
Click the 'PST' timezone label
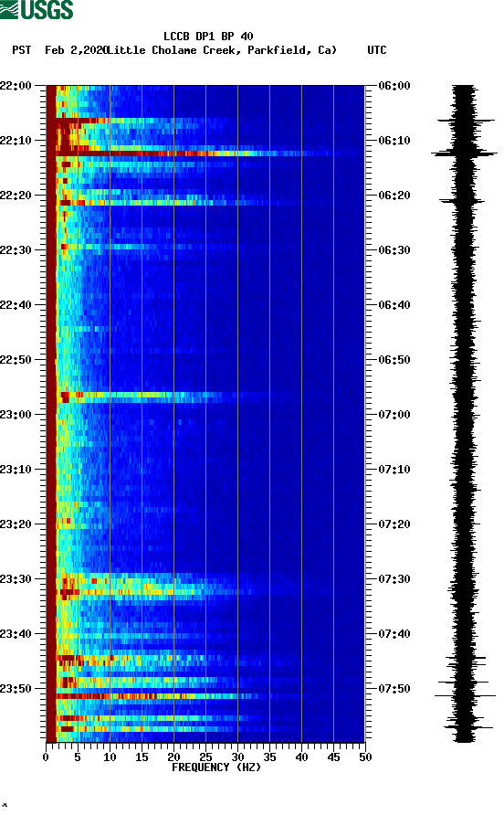[22, 50]
